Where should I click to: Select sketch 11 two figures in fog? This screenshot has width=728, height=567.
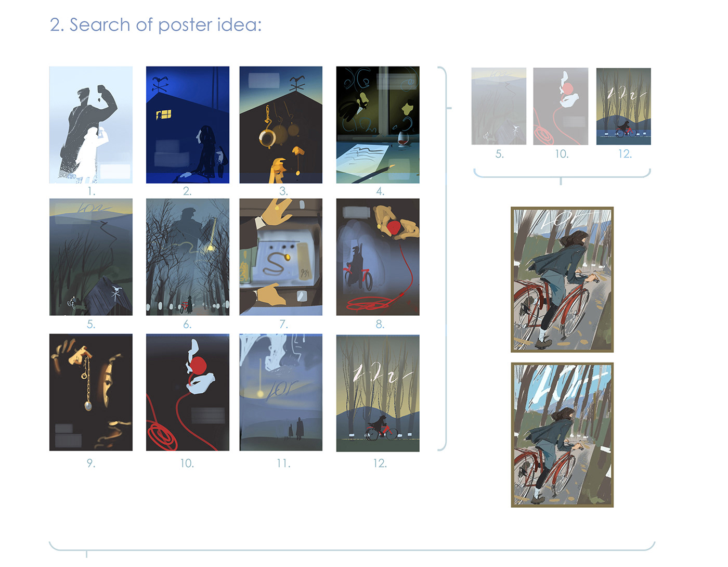[281, 393]
